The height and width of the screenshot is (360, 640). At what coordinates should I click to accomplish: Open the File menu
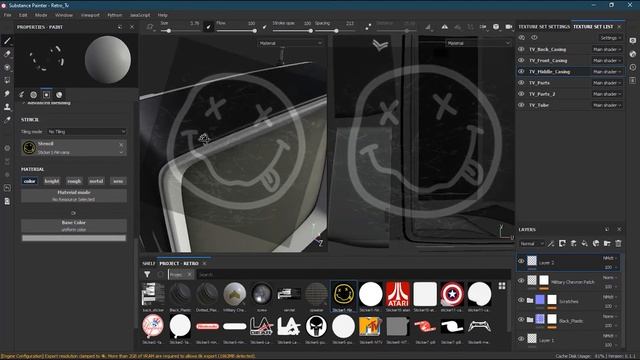click(x=7, y=15)
